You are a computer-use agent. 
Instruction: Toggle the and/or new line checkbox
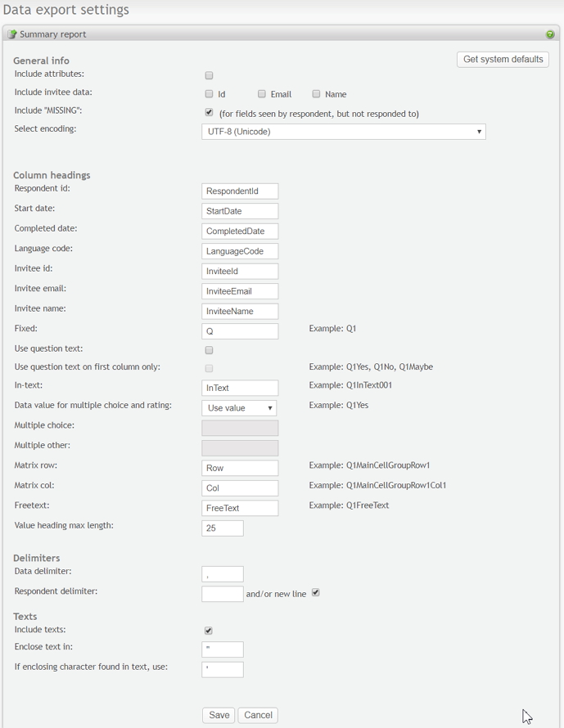click(x=316, y=593)
